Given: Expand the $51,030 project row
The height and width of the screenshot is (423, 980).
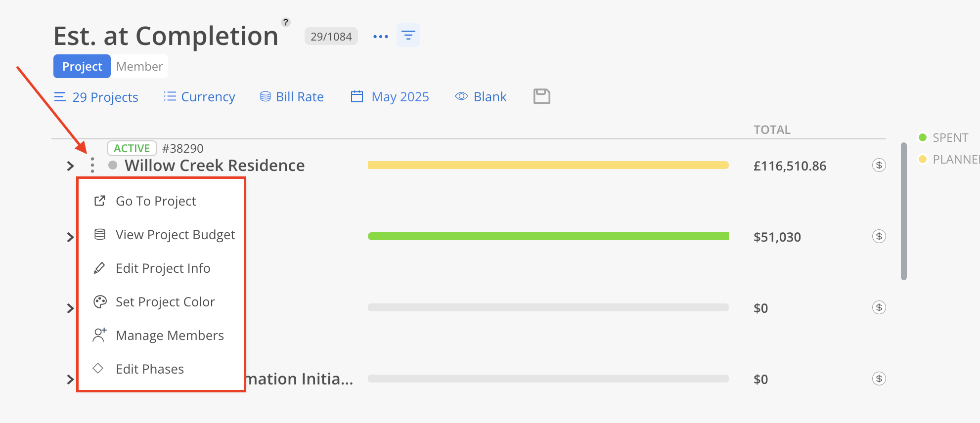Looking at the screenshot, I should click(x=70, y=237).
